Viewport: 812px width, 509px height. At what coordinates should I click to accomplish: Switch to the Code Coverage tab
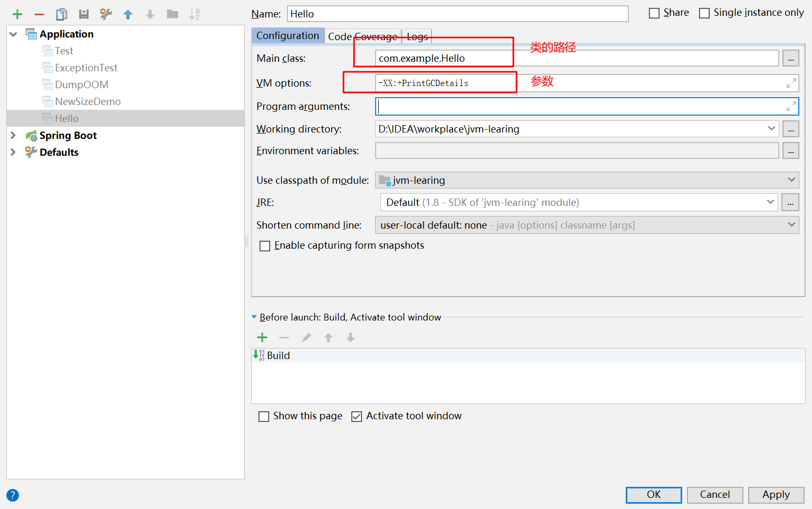point(362,36)
